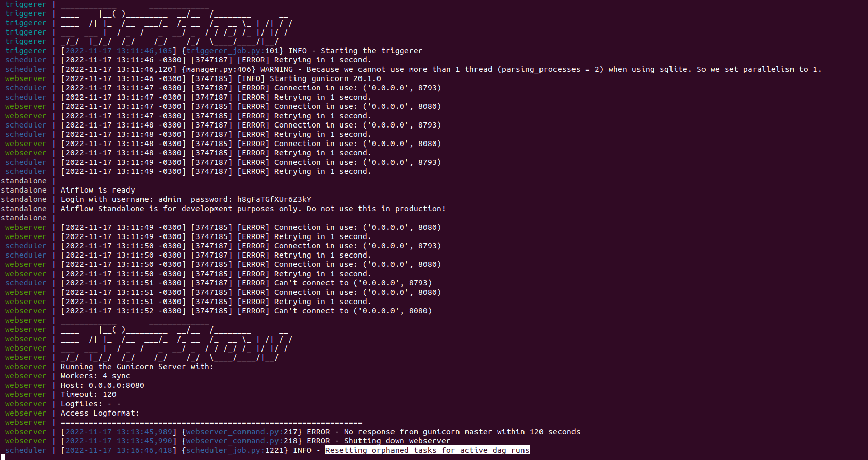Select "Can't connect to ('0.0.0.0', 8080)" message
Image resolution: width=868 pixels, height=460 pixels.
pyautogui.click(x=353, y=311)
